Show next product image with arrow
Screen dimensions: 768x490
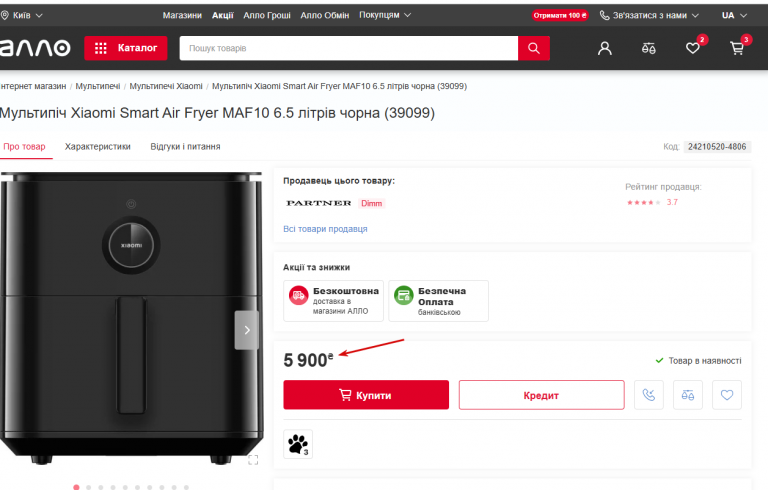tap(247, 330)
